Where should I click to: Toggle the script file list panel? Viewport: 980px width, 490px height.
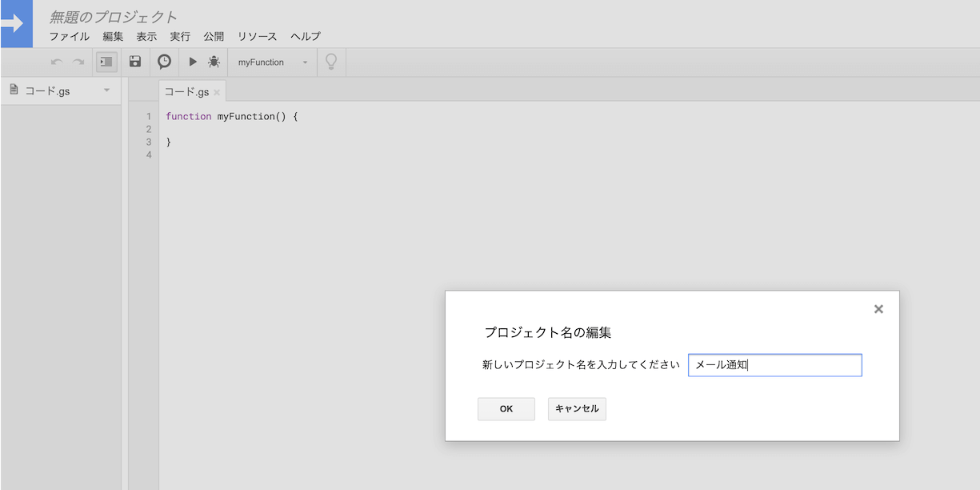[106, 62]
